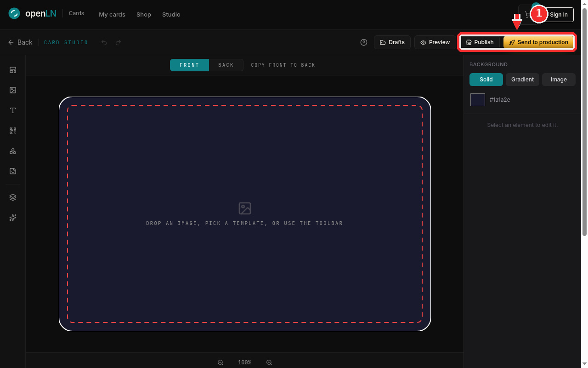Open the templates layout tool in sidebar

[x=13, y=70]
